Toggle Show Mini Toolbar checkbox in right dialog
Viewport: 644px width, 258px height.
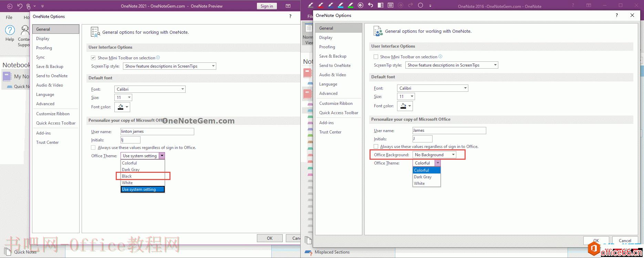(376, 57)
